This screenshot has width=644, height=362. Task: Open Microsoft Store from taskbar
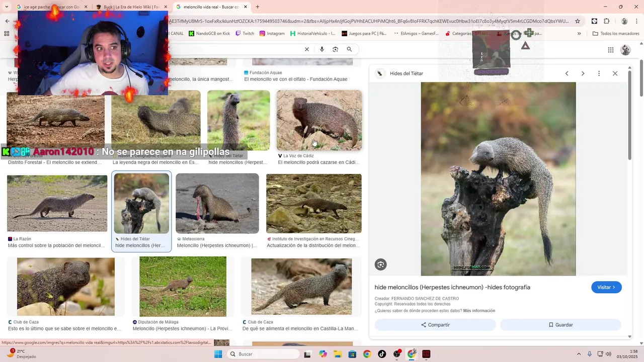tap(352, 354)
